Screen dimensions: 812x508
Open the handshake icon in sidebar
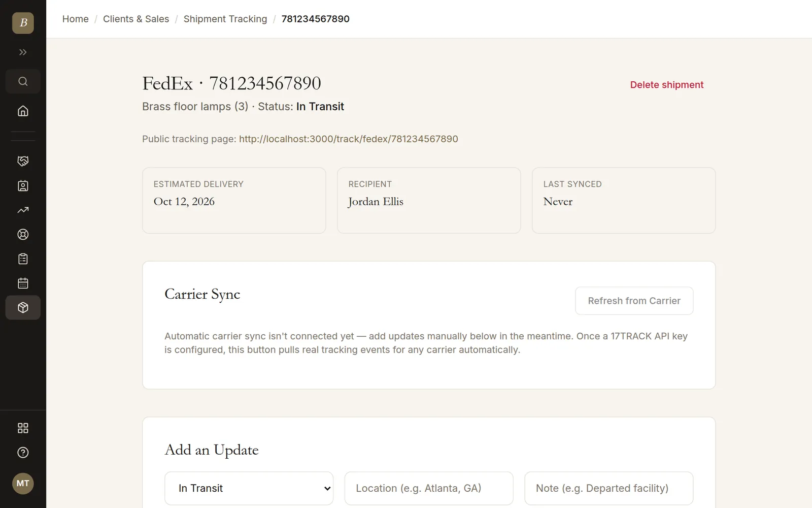pos(23,161)
